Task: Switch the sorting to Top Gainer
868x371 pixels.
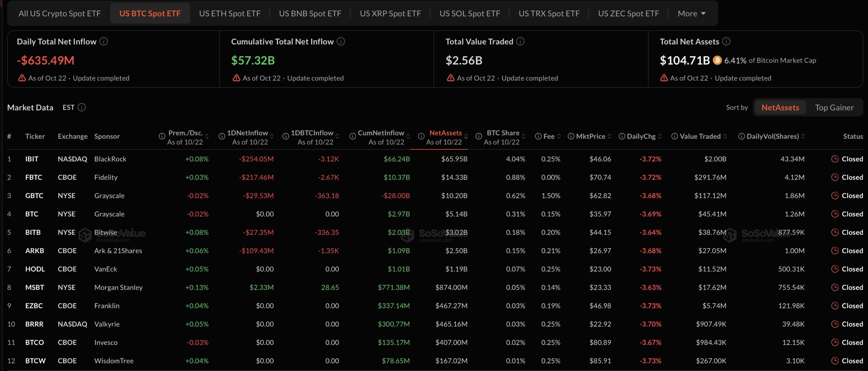Action: click(834, 108)
